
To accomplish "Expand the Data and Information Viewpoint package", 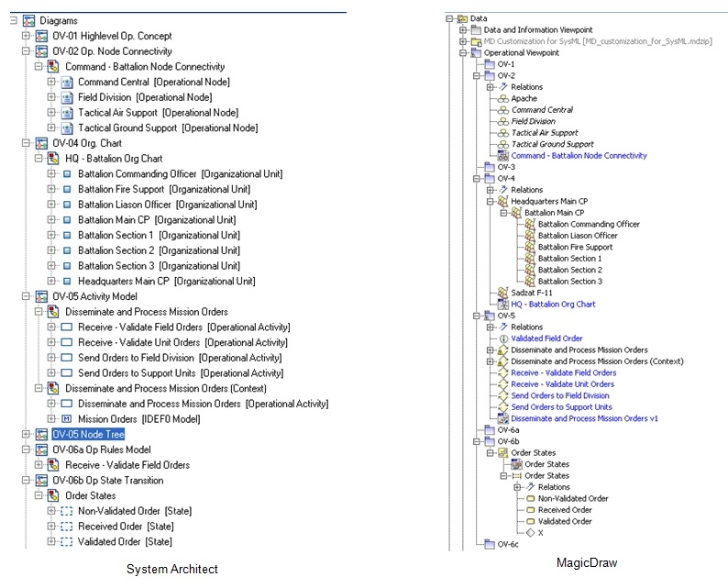I will (462, 29).
